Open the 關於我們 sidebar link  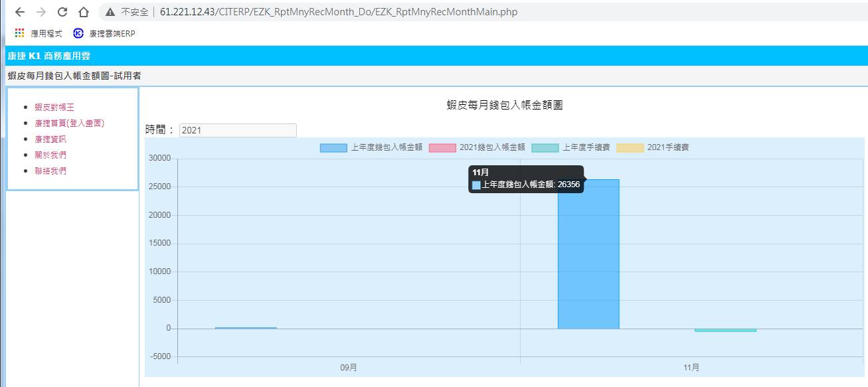[50, 155]
